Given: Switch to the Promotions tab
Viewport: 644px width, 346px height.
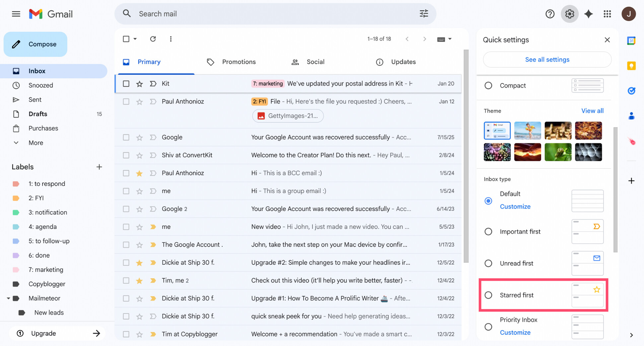Looking at the screenshot, I should click(x=239, y=62).
